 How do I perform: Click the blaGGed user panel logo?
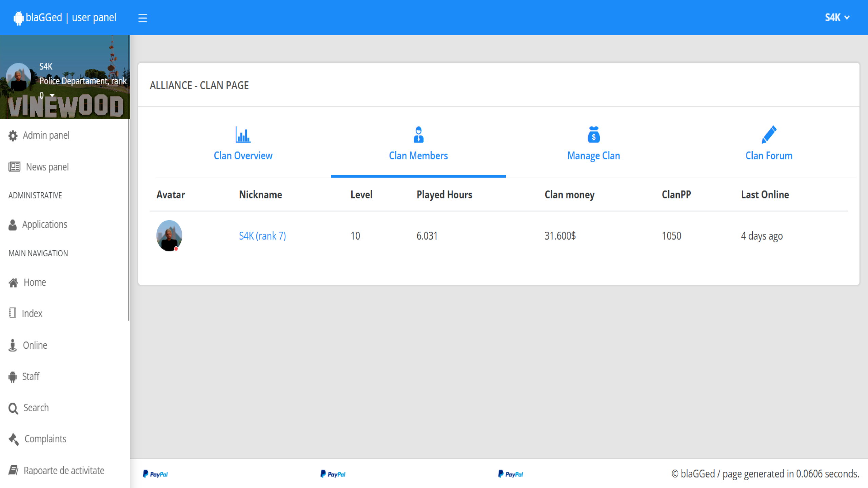(65, 18)
